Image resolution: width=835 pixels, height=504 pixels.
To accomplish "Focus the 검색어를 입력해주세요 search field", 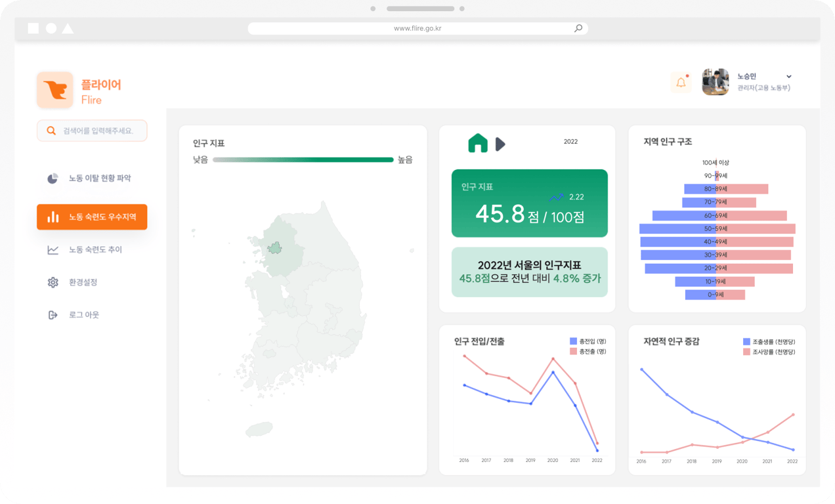I will [x=92, y=131].
